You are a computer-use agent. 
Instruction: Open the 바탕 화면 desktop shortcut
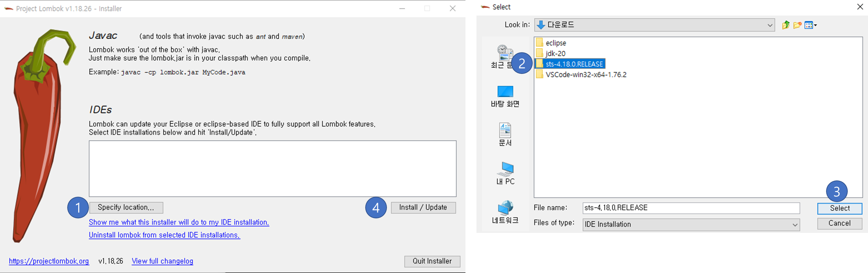[505, 97]
